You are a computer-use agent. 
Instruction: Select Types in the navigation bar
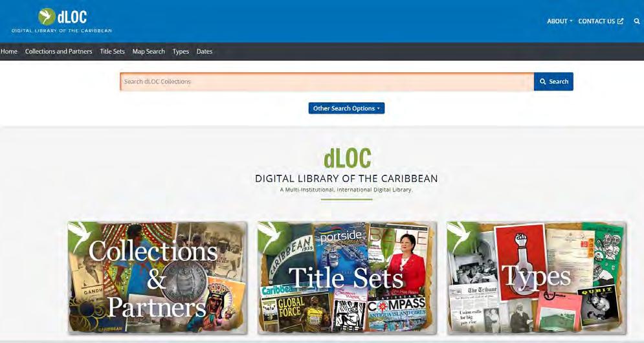click(181, 51)
